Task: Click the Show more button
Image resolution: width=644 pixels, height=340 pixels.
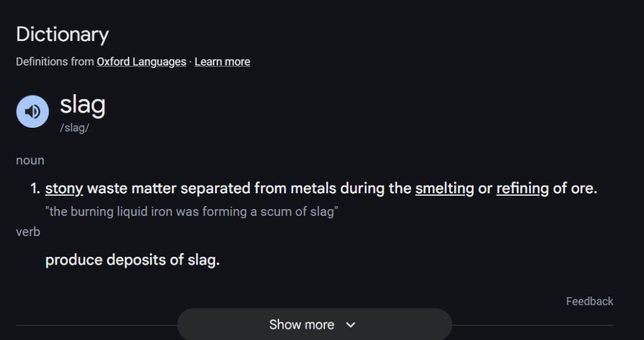Action: [302, 325]
